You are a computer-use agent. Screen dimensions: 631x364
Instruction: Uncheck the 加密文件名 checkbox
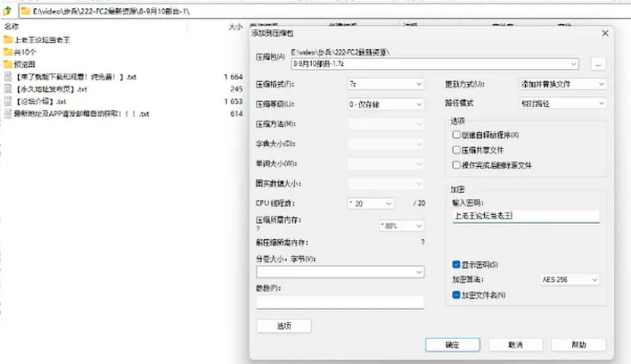pos(456,295)
